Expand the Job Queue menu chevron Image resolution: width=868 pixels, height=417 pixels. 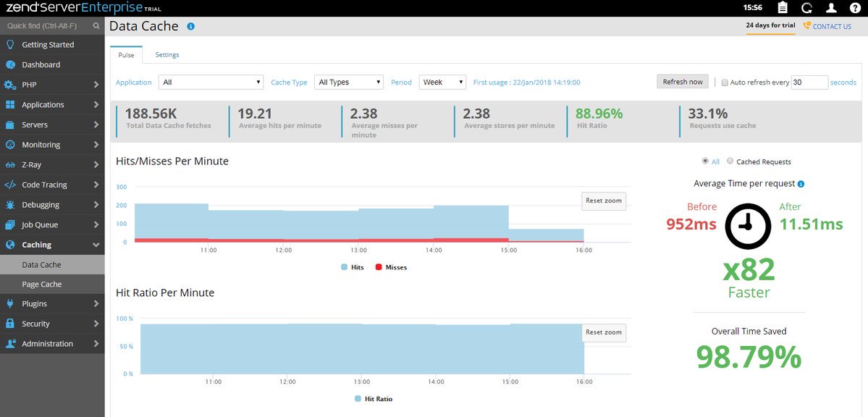point(96,225)
